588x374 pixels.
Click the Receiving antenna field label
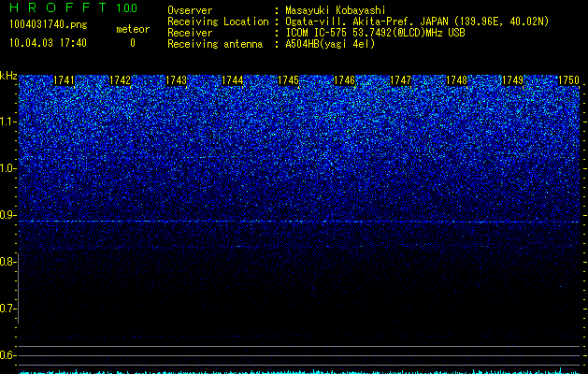point(215,44)
